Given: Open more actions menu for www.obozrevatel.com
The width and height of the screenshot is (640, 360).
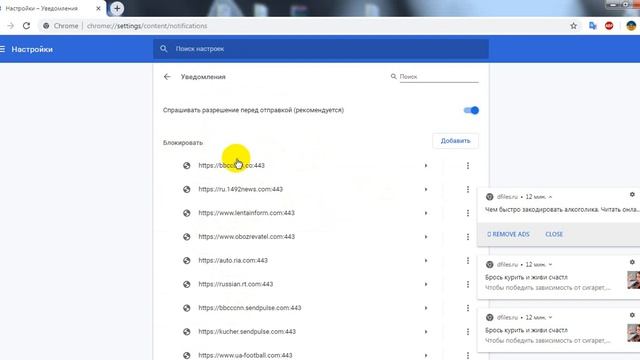Looking at the screenshot, I should 468,237.
